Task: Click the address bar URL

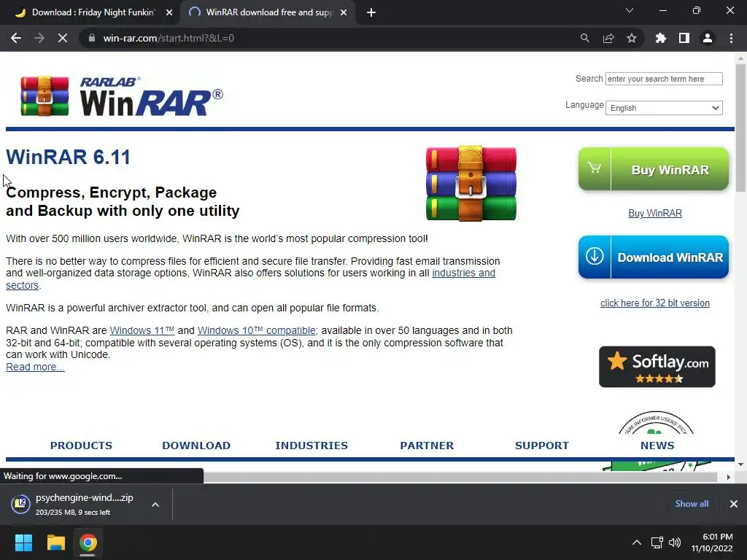Action: point(169,38)
